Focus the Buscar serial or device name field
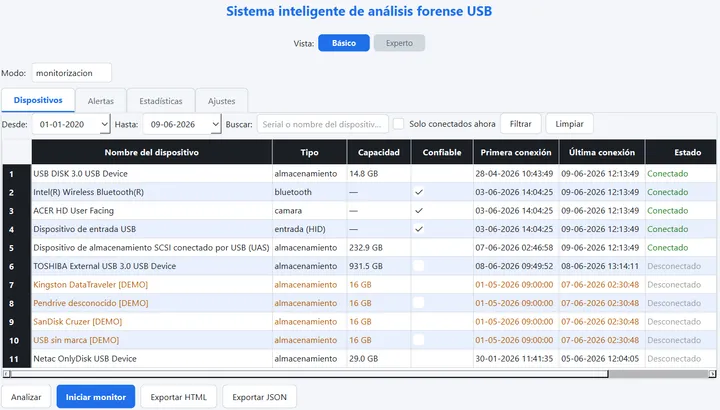The image size is (720, 410). 323,124
